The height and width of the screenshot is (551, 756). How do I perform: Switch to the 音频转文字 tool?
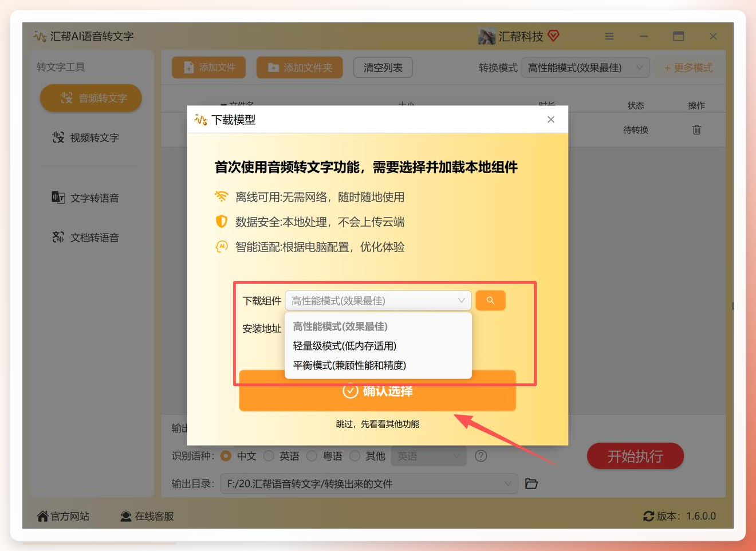(x=91, y=98)
